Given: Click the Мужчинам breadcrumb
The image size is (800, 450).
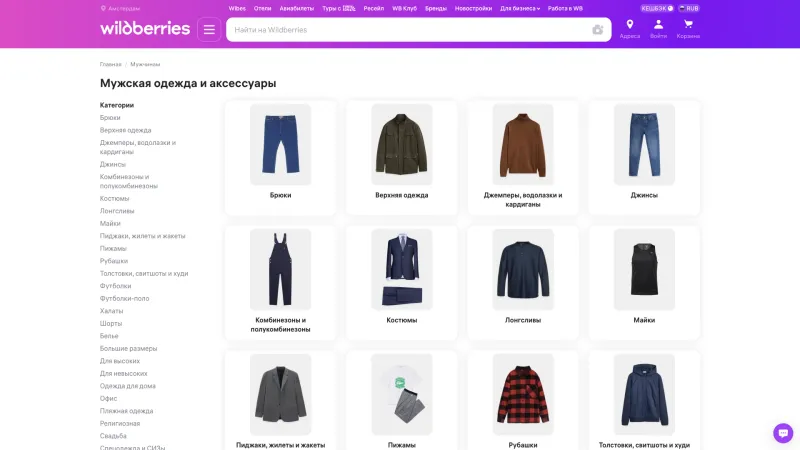Looking at the screenshot, I should tap(145, 64).
